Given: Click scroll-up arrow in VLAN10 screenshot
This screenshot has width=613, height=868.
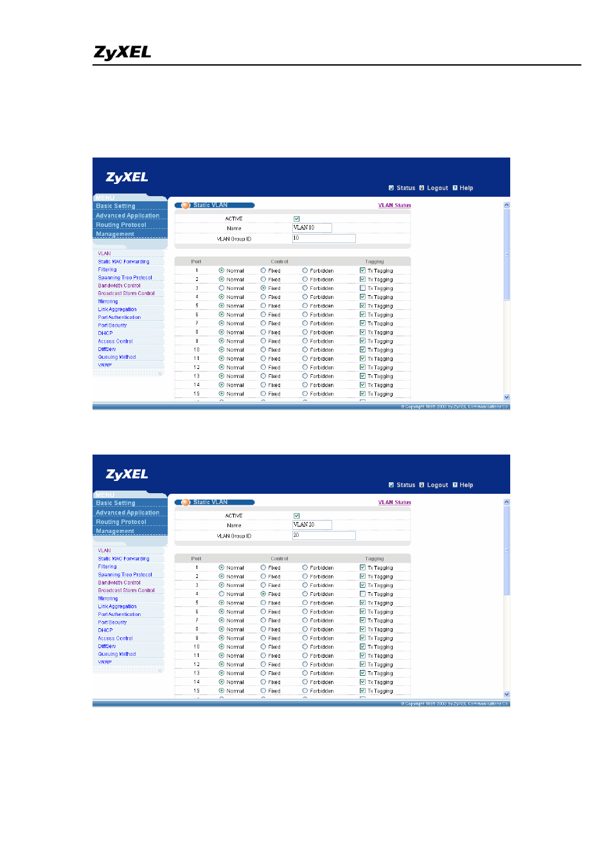Looking at the screenshot, I should point(506,205).
